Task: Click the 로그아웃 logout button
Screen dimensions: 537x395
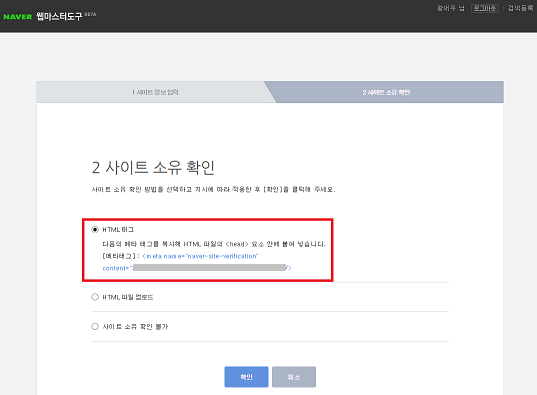Action: pos(485,8)
